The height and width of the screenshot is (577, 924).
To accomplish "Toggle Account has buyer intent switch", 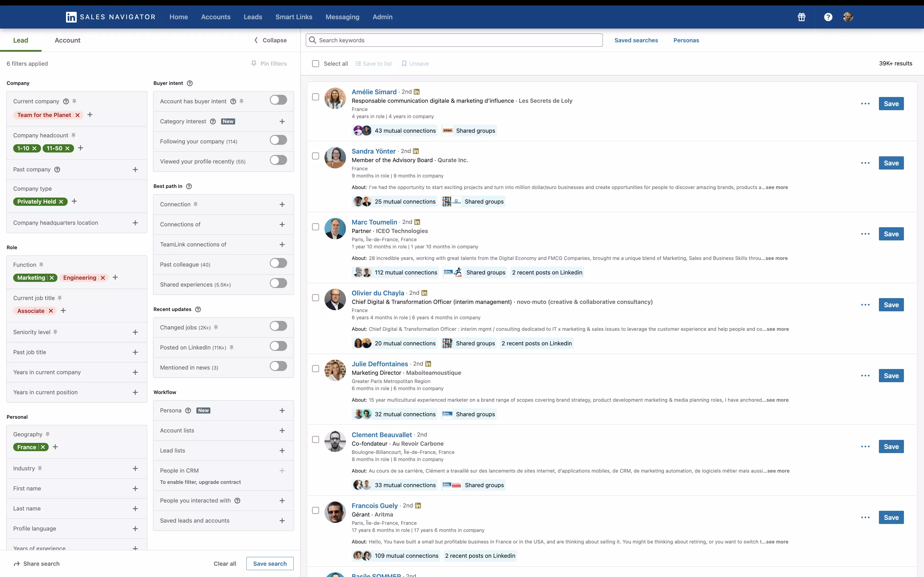I will coord(278,100).
